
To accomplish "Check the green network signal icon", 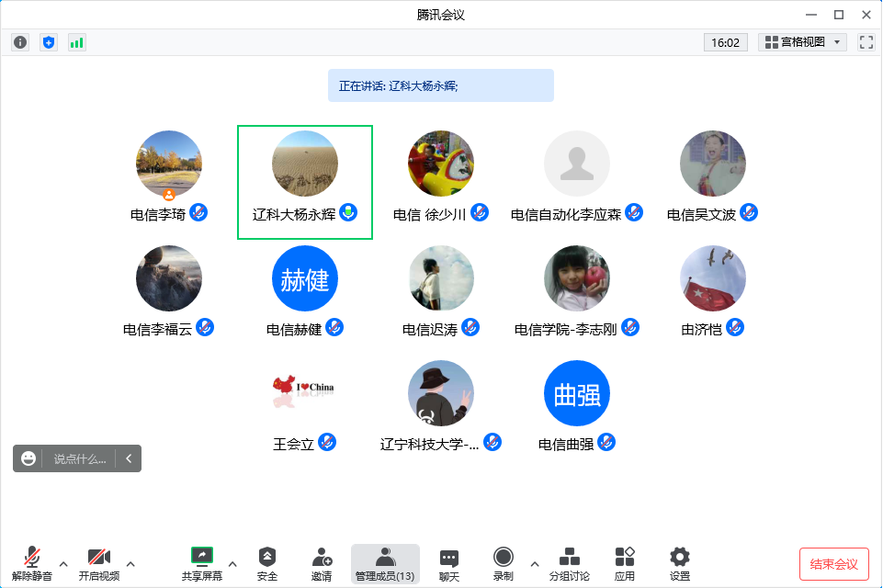I will (77, 42).
